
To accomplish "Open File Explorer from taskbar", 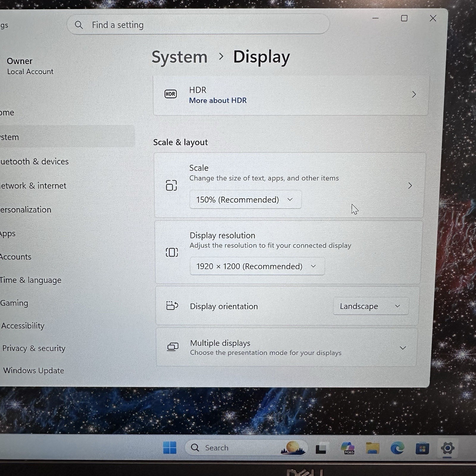I will [372, 448].
